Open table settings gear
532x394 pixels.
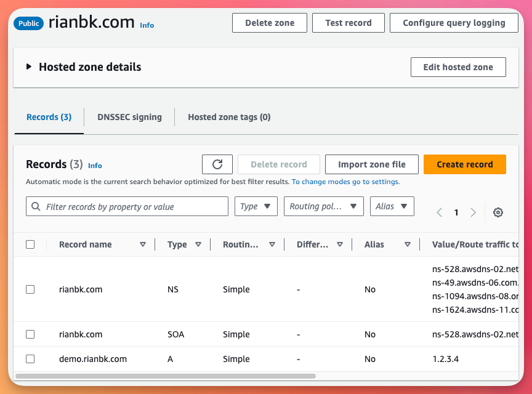coord(498,212)
